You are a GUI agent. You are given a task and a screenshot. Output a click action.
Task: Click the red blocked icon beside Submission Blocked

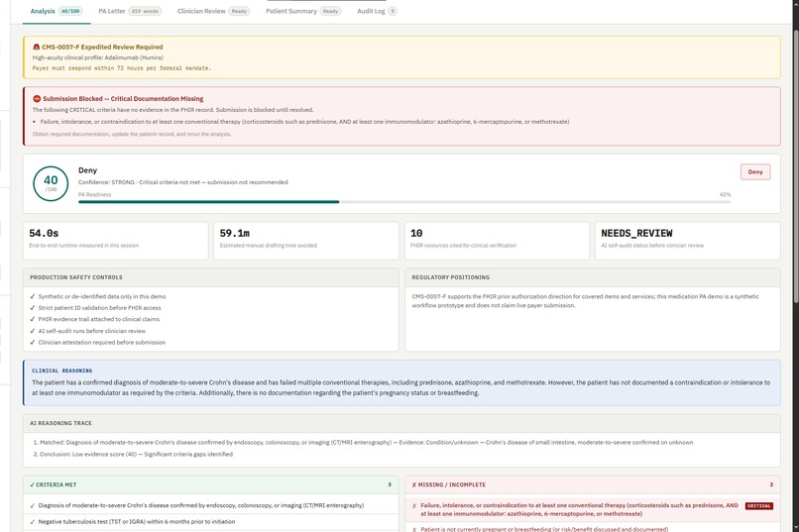tap(37, 99)
